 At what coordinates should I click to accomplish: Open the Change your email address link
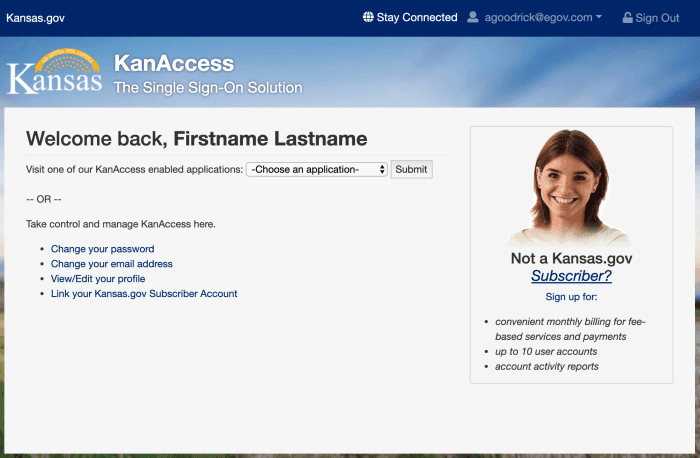[112, 264]
